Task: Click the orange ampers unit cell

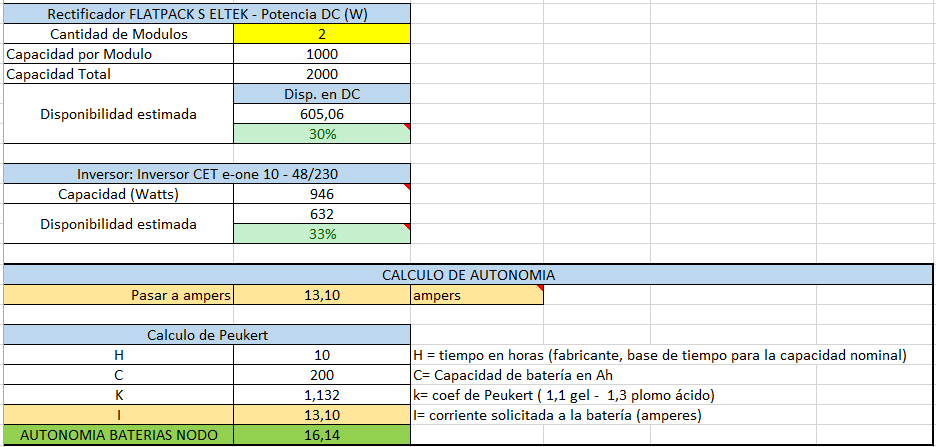Action: pos(477,295)
